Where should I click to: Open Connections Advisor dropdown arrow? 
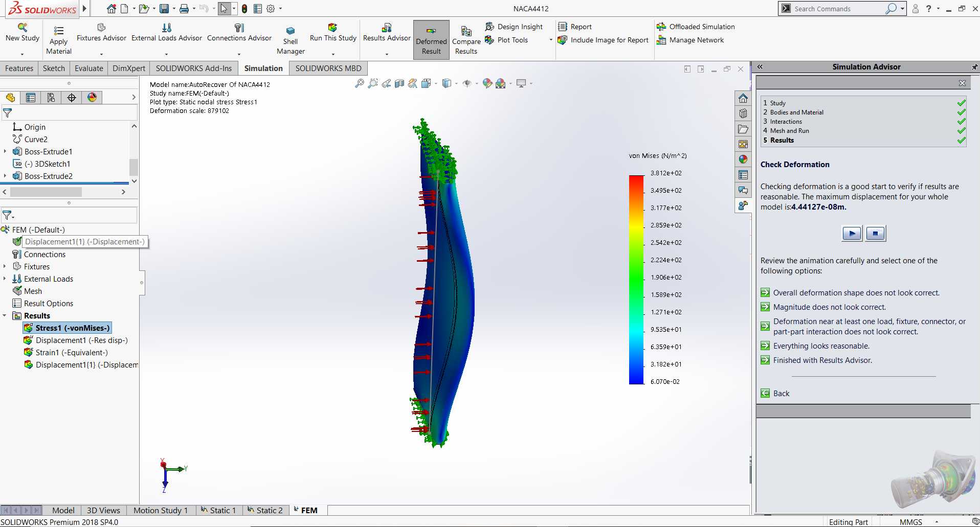239,54
